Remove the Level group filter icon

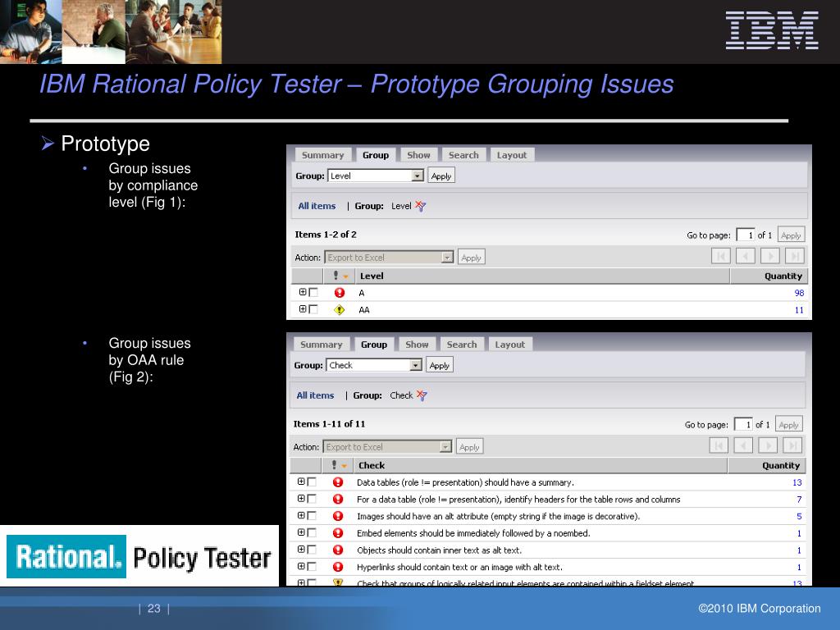[x=421, y=206]
